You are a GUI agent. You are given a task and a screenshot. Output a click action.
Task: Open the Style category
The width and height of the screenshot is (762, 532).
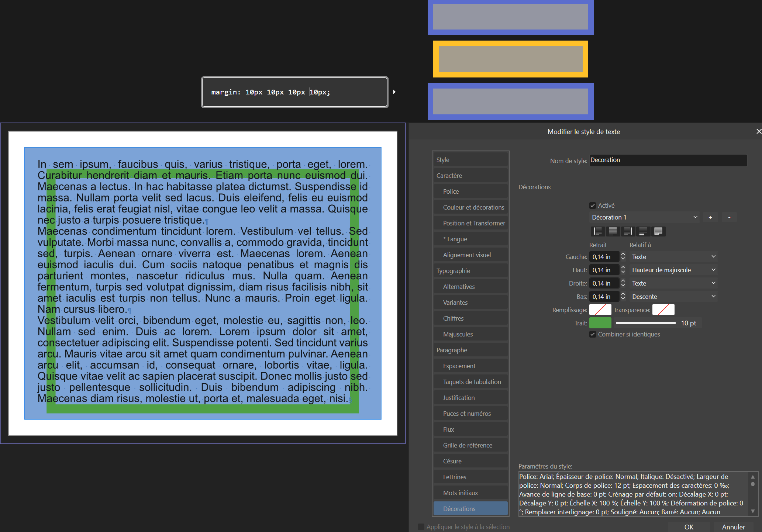pyautogui.click(x=470, y=160)
